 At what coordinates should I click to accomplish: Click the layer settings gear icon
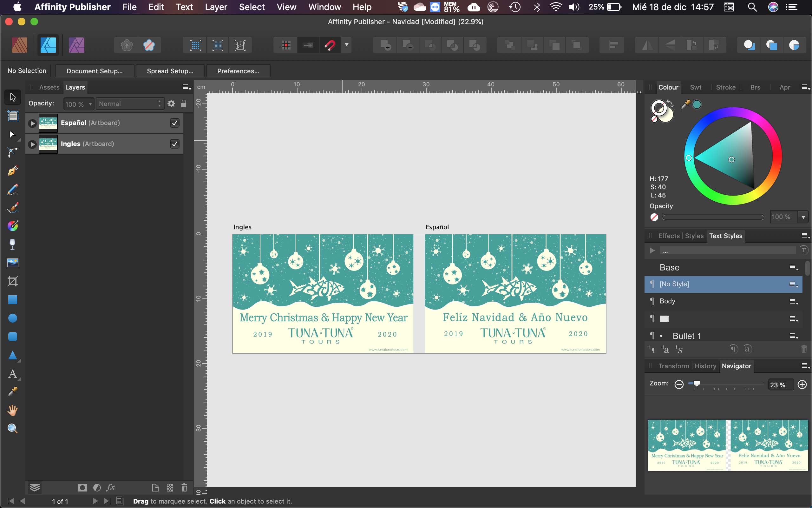tap(171, 104)
